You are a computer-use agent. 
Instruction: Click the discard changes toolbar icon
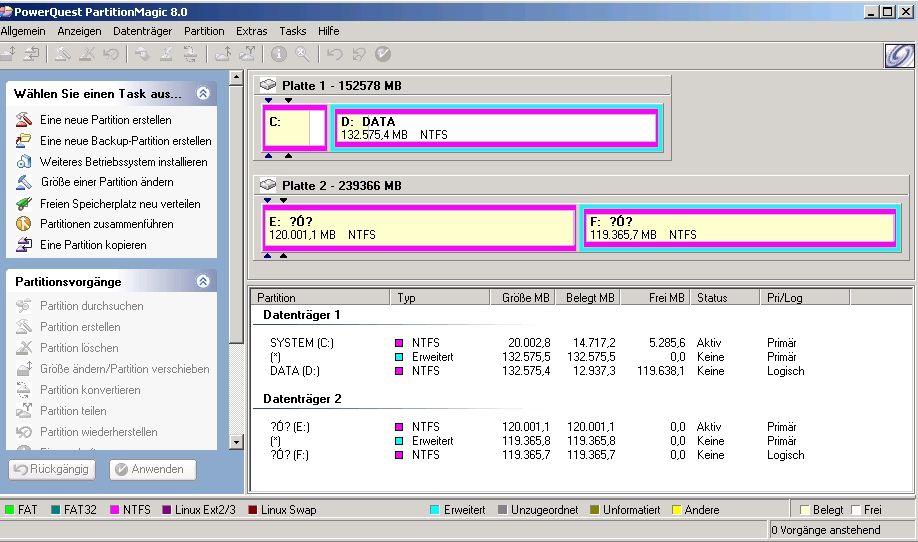point(358,54)
